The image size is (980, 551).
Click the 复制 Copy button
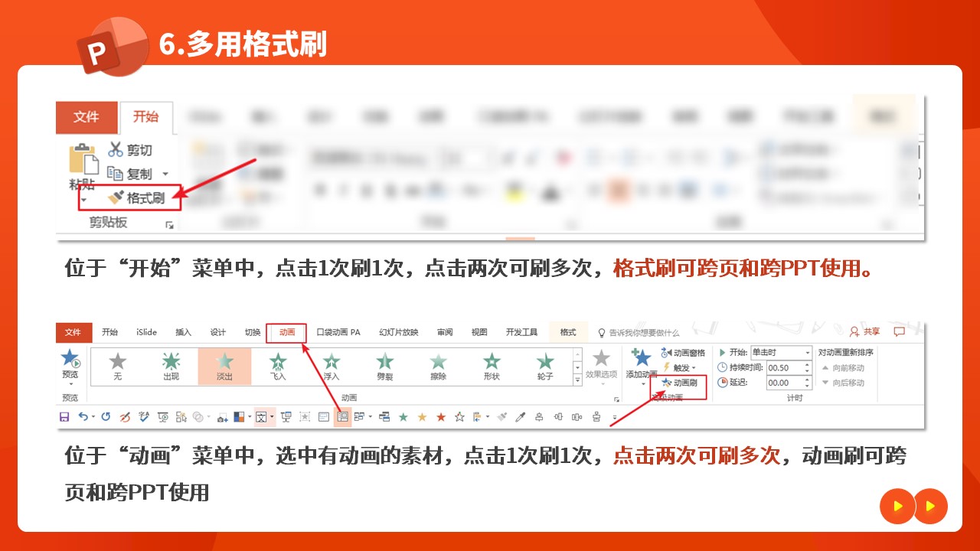(129, 174)
